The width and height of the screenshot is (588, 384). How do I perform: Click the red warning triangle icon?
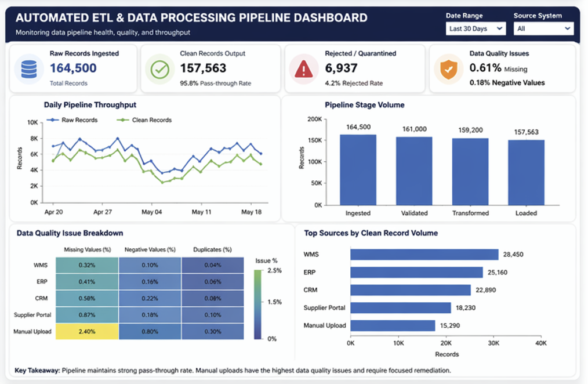point(303,69)
